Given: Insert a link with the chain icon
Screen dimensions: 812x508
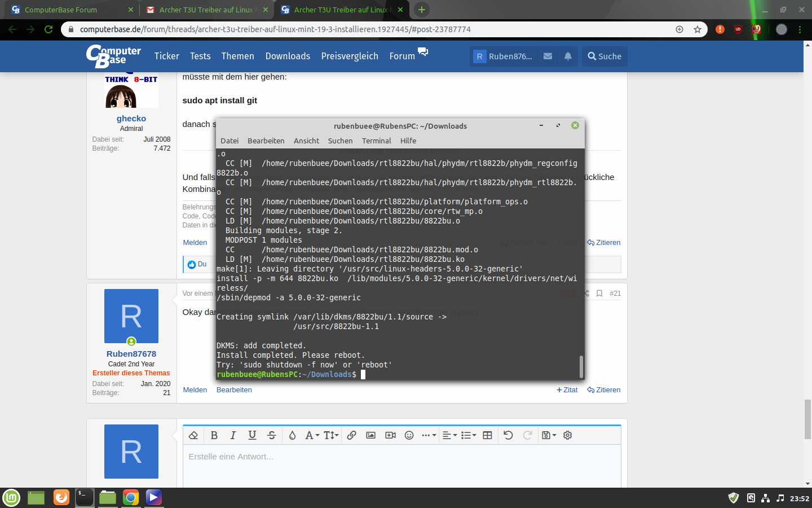Looking at the screenshot, I should 351,435.
